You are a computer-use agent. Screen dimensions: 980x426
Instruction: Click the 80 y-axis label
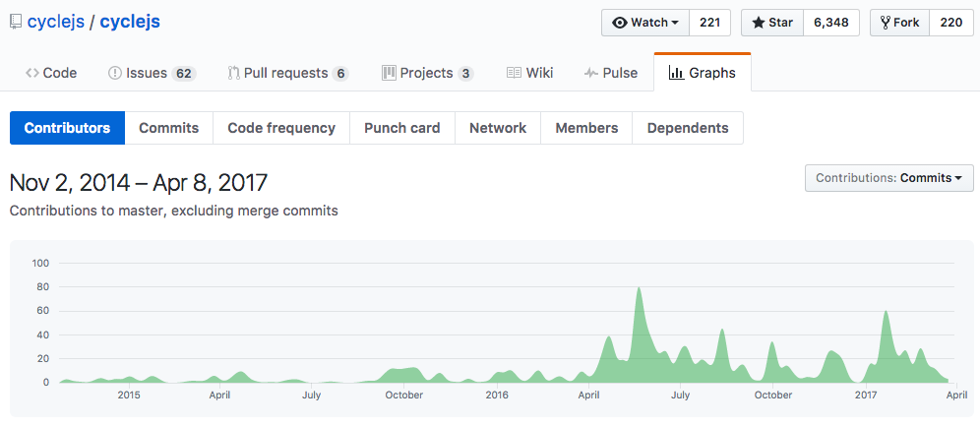(42, 287)
